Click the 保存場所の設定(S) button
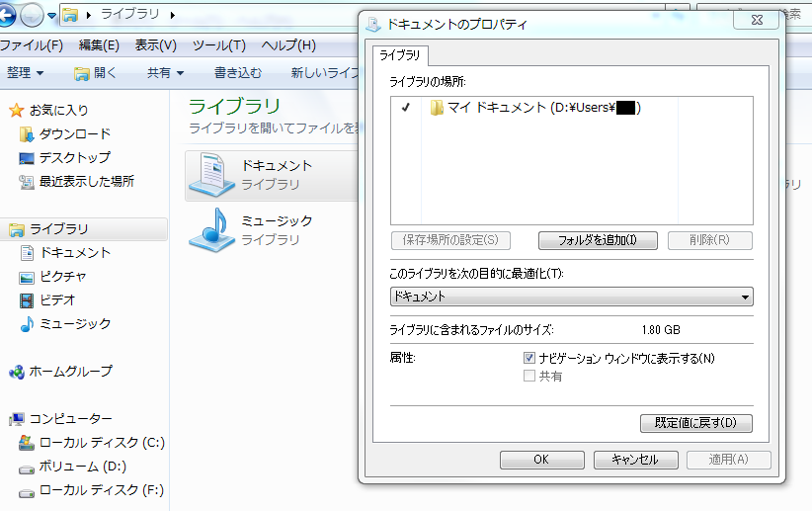 (450, 240)
